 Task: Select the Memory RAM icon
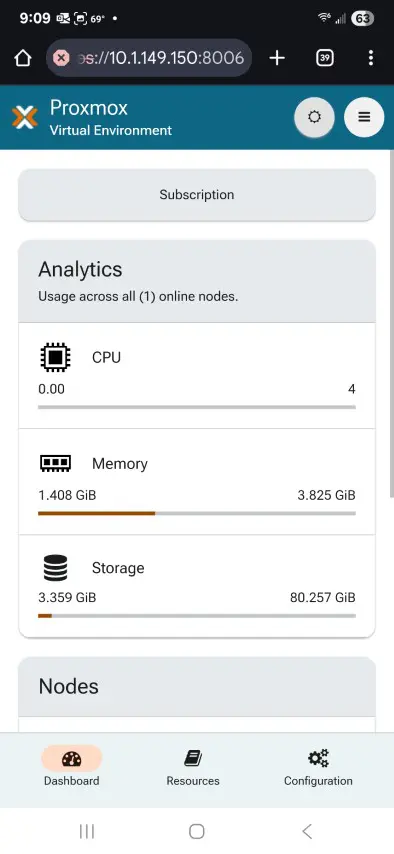[x=55, y=463]
